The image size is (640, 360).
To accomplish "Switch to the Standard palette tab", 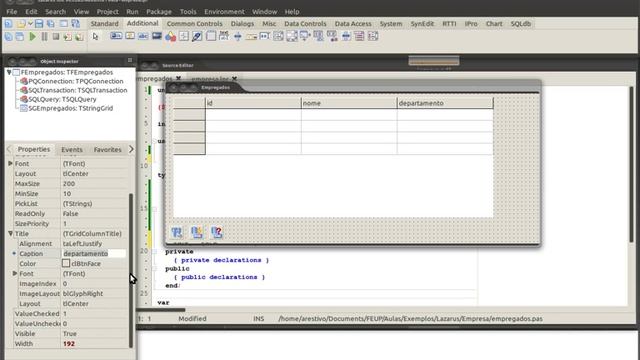I will (104, 24).
